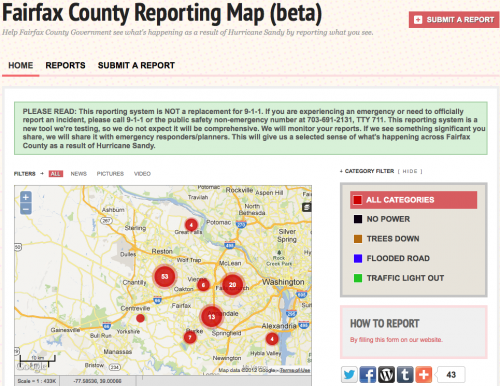
Task: Go to the Submit a Report tab
Action: click(136, 65)
